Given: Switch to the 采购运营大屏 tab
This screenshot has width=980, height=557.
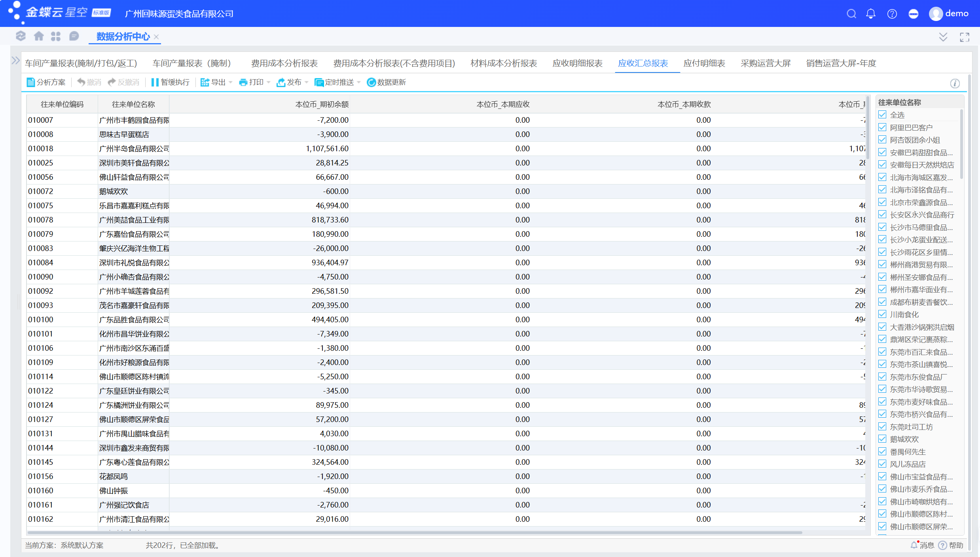Looking at the screenshot, I should (766, 63).
